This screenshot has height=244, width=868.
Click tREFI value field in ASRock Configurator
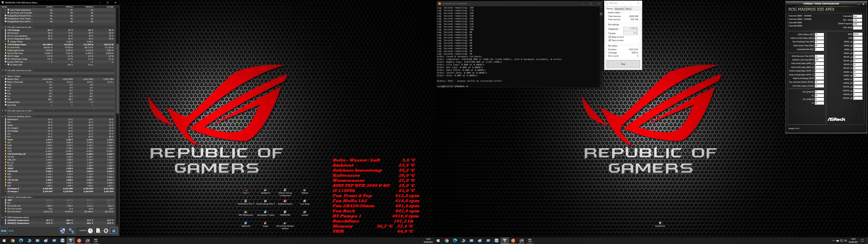[857, 34]
